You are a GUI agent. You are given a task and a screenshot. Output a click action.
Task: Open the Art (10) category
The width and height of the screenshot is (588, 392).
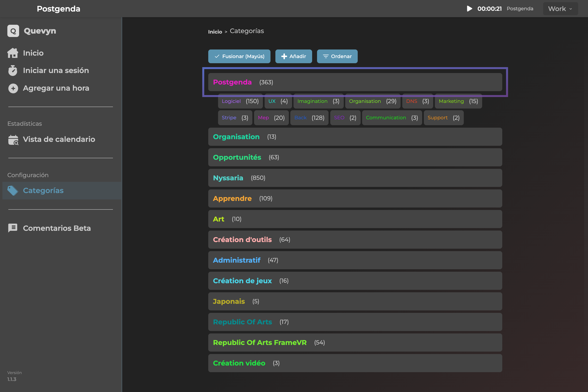click(355, 219)
